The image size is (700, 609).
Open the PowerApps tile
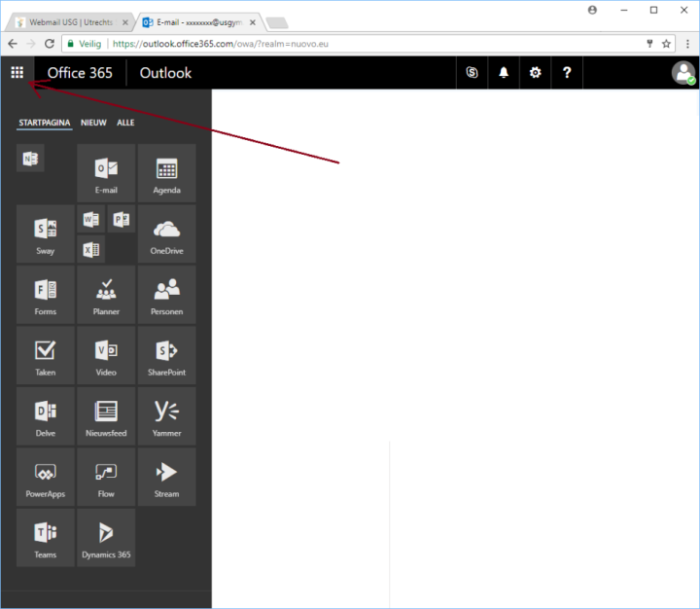pyautogui.click(x=45, y=478)
